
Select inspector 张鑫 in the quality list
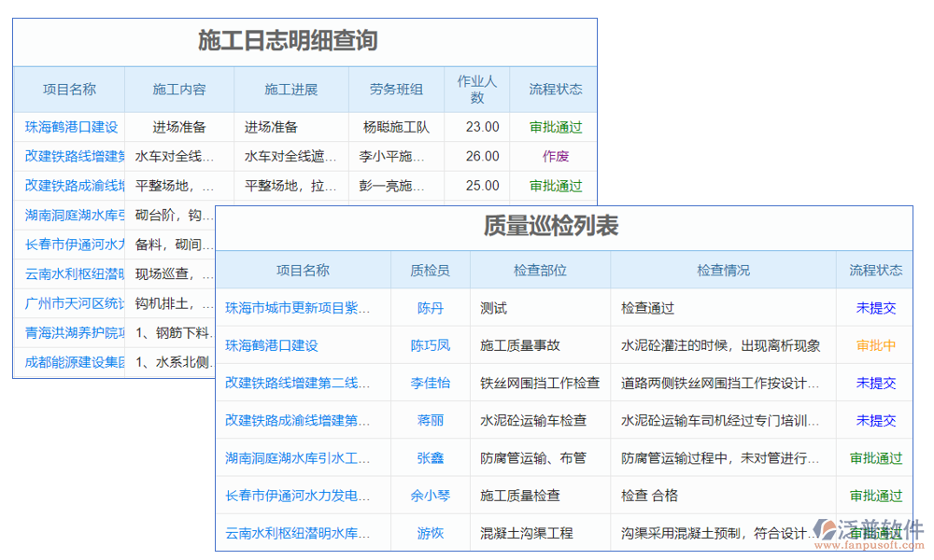point(430,457)
